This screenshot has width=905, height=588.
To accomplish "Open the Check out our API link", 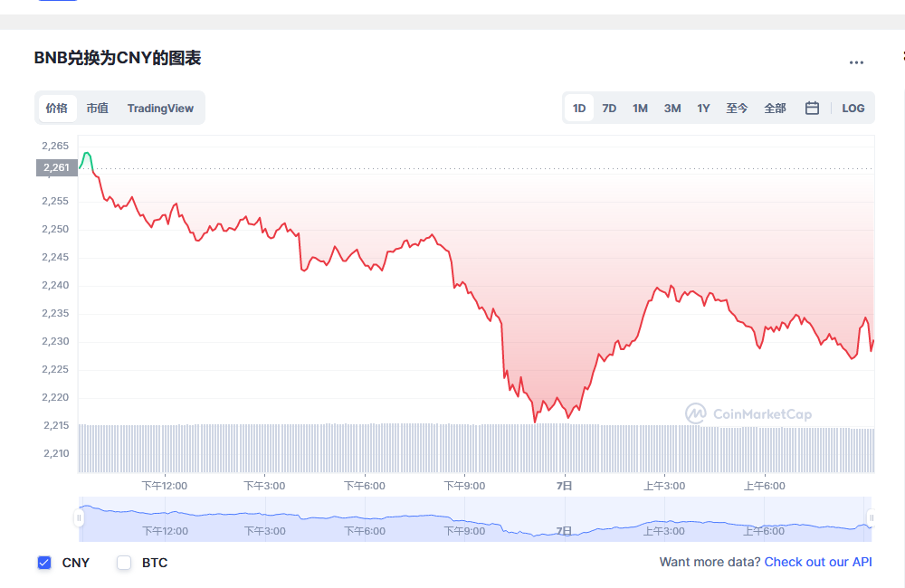I will click(x=818, y=562).
